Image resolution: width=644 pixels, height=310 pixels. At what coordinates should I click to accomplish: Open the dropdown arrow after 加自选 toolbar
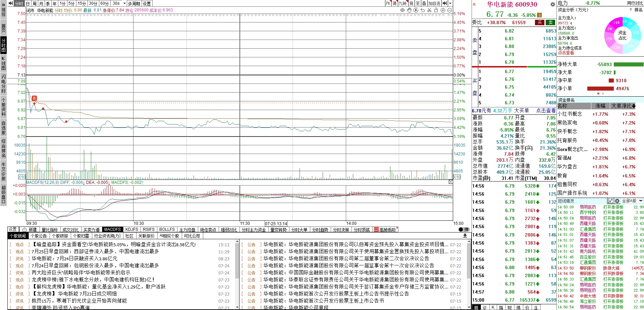coord(450,3)
